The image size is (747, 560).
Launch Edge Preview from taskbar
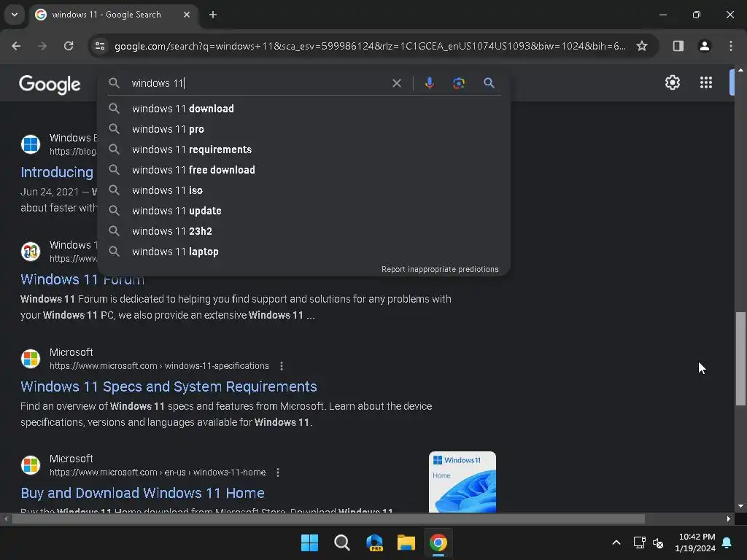point(374,542)
